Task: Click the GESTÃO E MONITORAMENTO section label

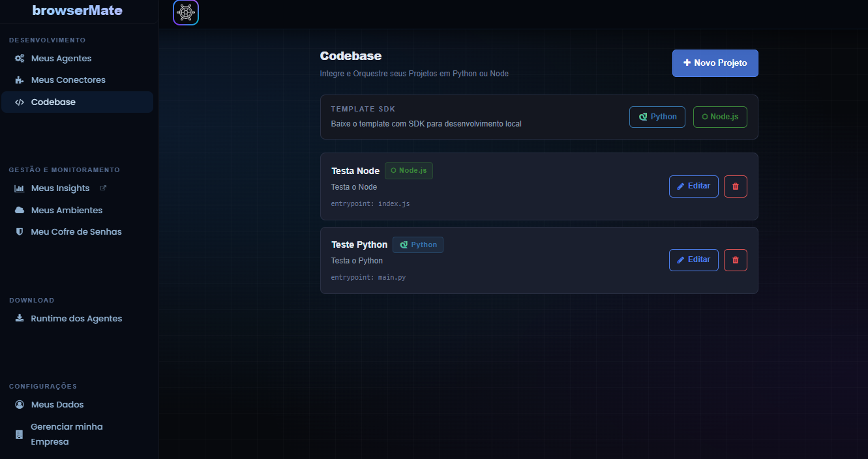Action: click(65, 170)
